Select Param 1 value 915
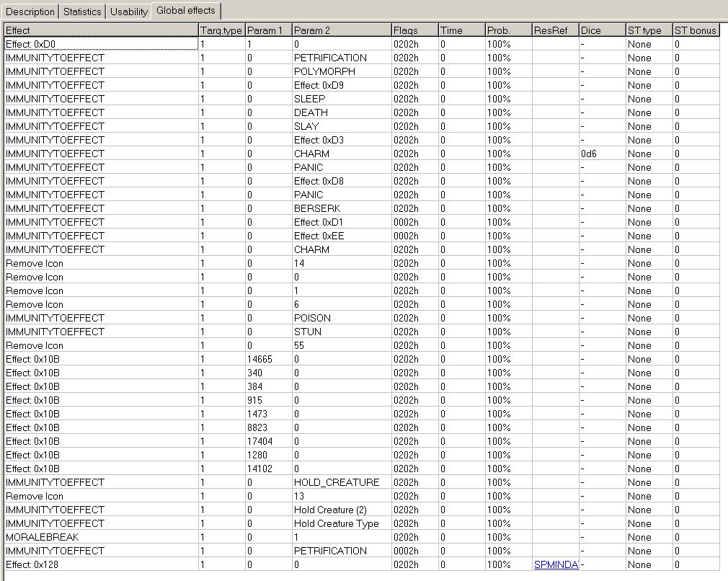The width and height of the screenshot is (728, 581). (269, 400)
